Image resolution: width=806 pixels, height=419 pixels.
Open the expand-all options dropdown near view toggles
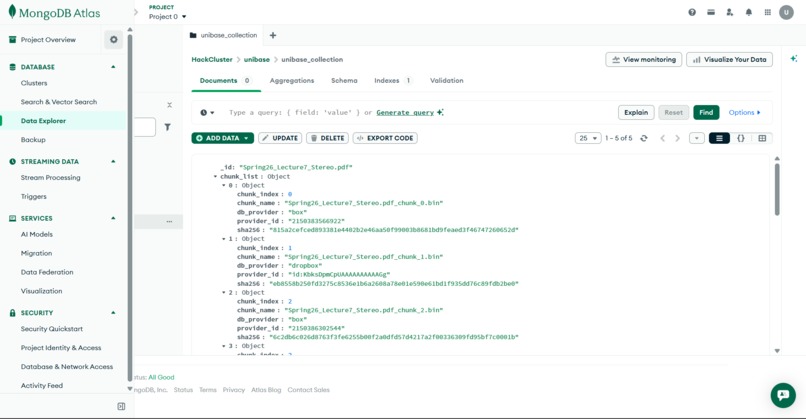[x=697, y=138]
